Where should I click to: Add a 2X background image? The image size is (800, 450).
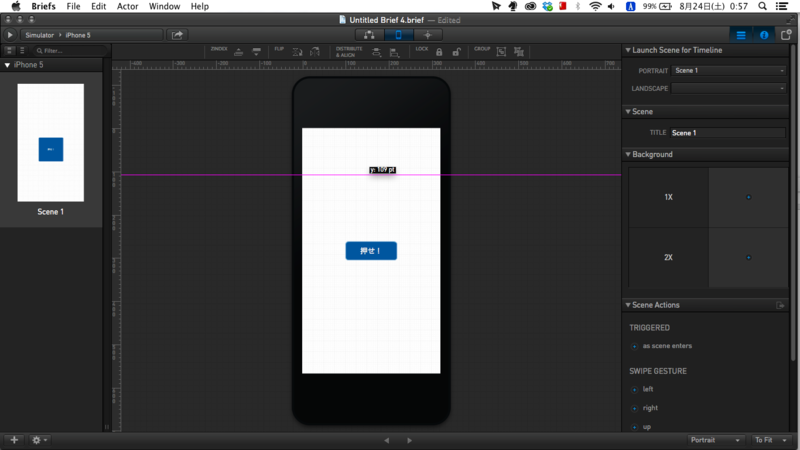pyautogui.click(x=748, y=258)
